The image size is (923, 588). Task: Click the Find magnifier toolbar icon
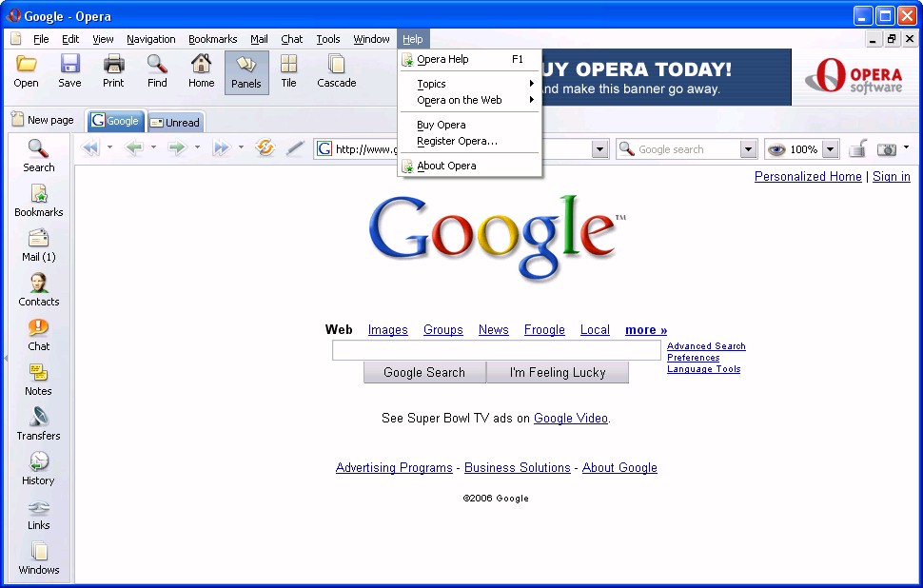[157, 71]
